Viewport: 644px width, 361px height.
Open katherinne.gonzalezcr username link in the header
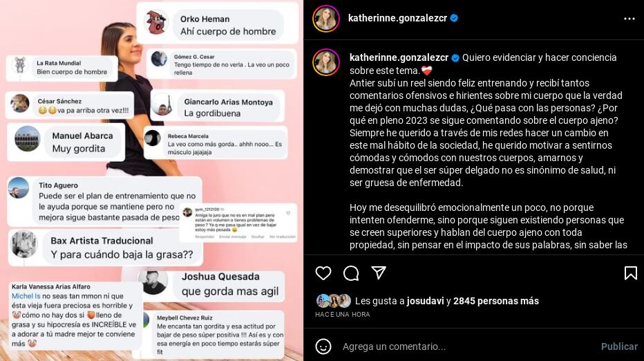(x=397, y=18)
